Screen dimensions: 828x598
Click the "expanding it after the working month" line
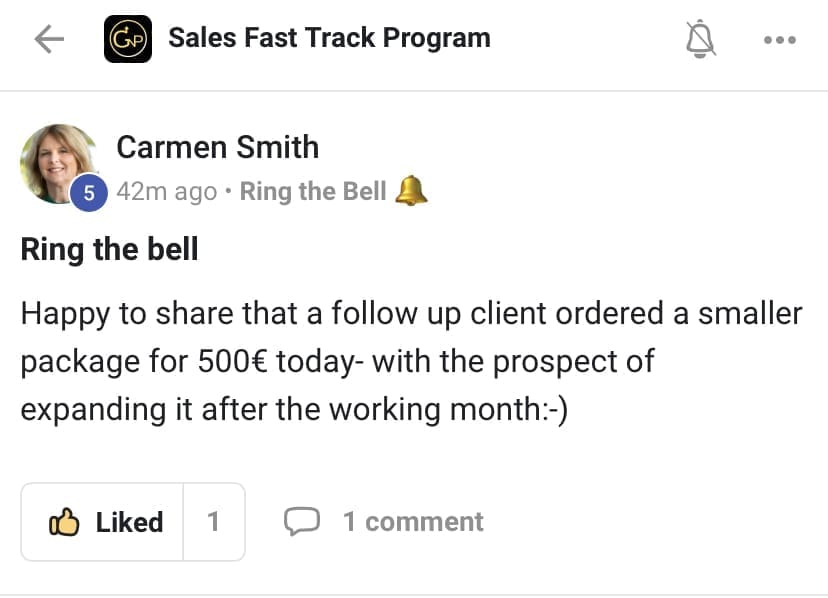pos(294,409)
